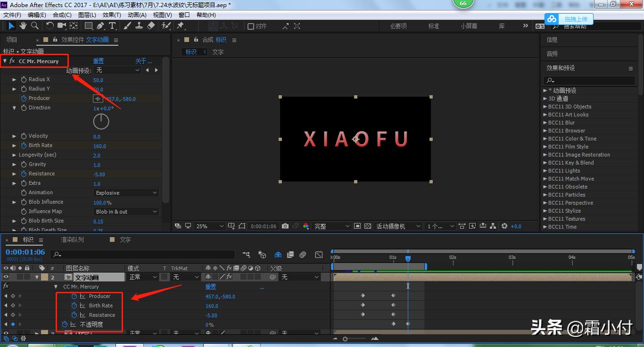Select the Hand tool
The width and height of the screenshot is (644, 347).
24,26
